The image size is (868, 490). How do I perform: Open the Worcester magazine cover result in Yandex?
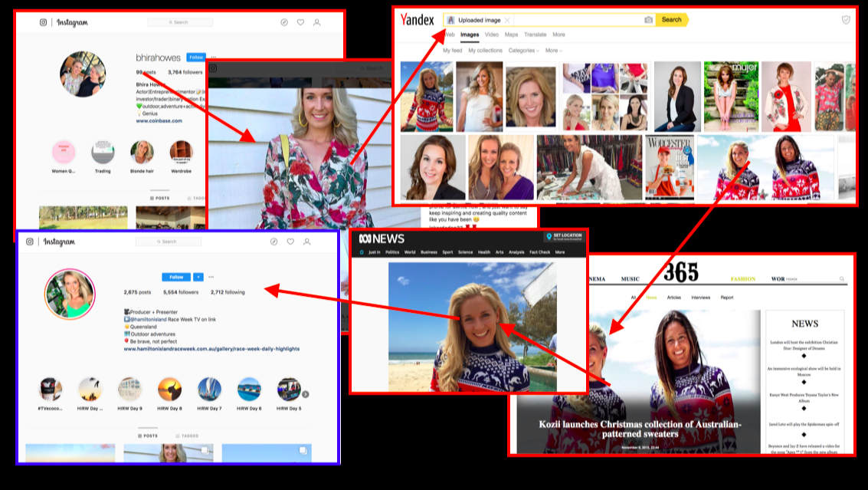click(x=670, y=167)
